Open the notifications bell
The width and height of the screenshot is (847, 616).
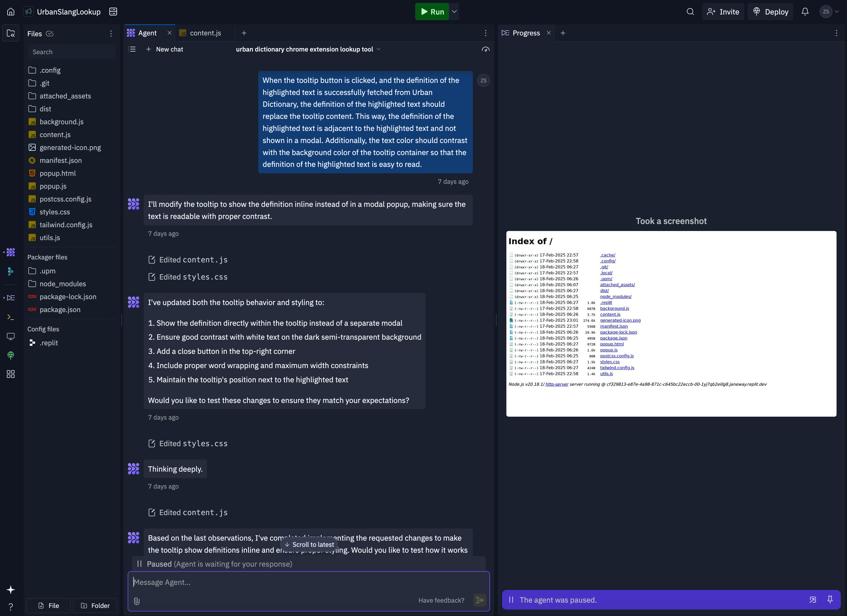(x=805, y=12)
